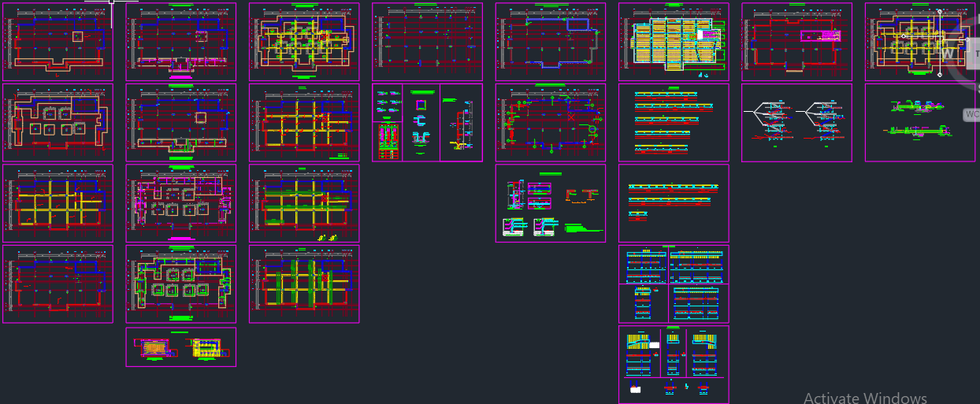
Task: Select the sheet with six square footings
Action: (x=58, y=122)
